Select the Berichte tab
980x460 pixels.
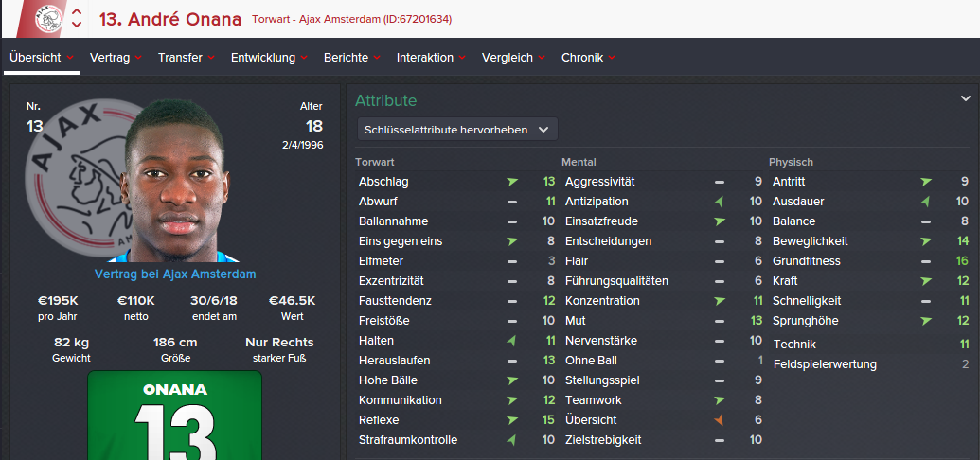tap(346, 58)
